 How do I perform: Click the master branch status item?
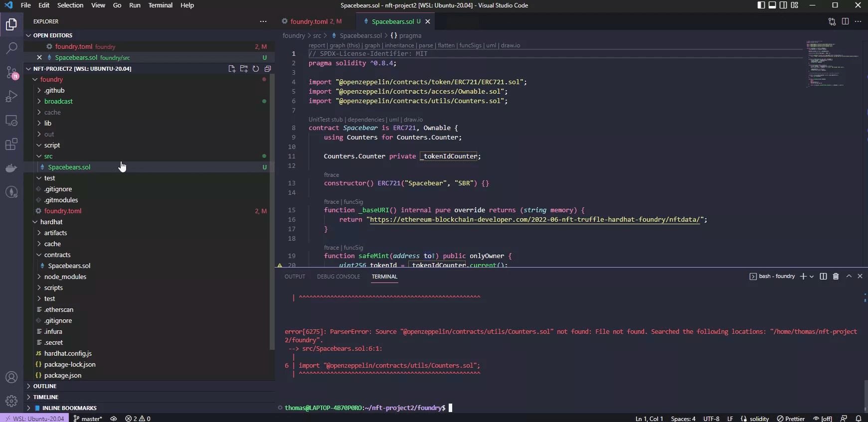[88, 419]
